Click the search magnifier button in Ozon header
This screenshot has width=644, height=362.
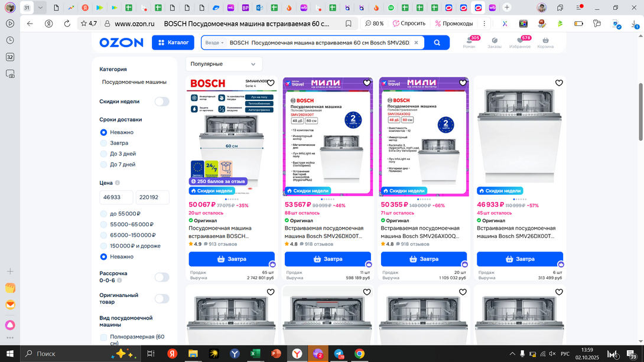(437, 43)
